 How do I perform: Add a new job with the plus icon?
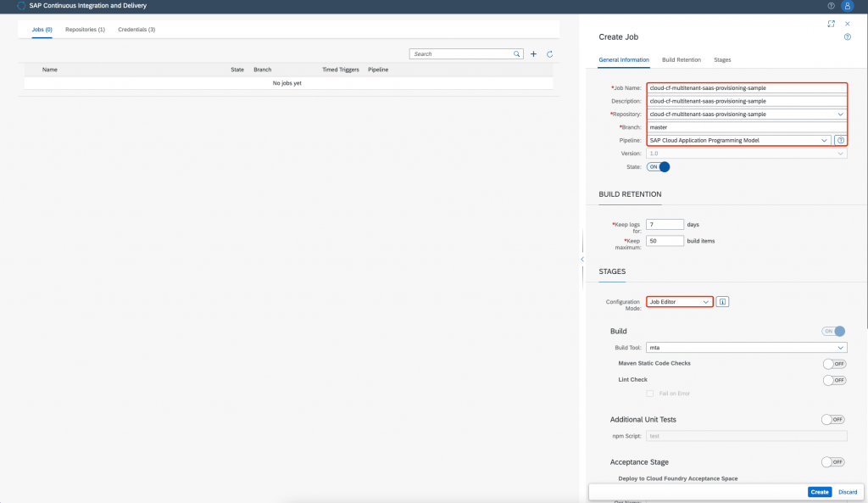pos(533,53)
